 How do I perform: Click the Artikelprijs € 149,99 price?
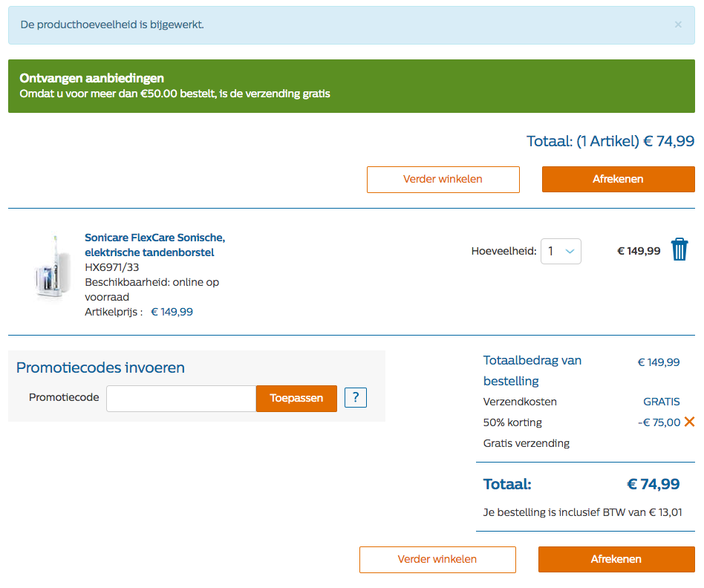click(172, 312)
